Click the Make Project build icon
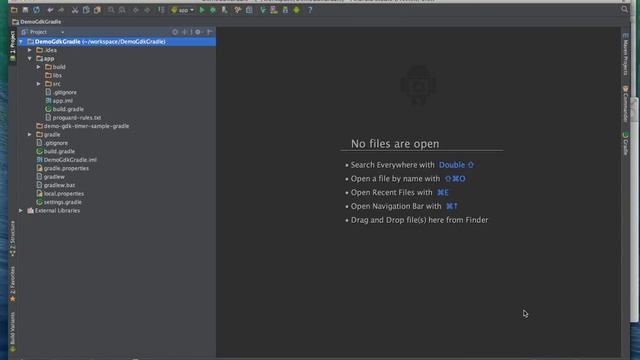 click(161, 10)
